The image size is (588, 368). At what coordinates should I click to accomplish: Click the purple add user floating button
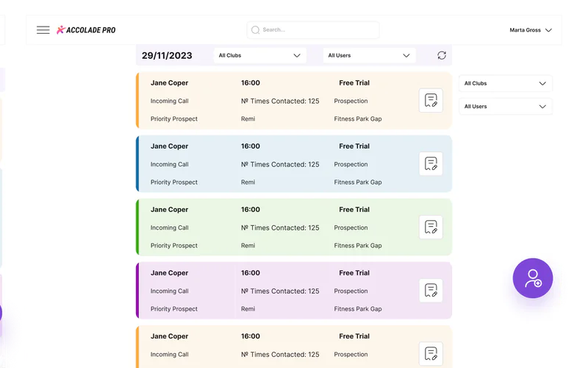pos(532,278)
